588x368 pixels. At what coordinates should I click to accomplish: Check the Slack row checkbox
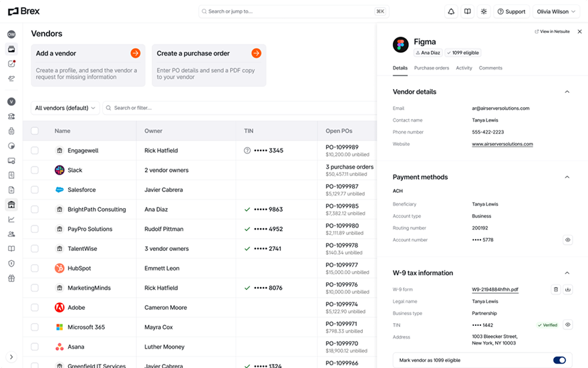click(35, 170)
